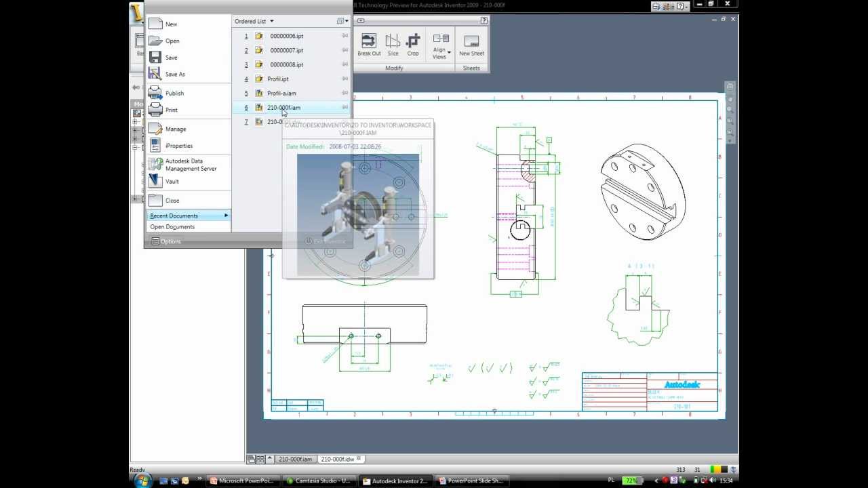Click the Exit Inventor button

325,241
